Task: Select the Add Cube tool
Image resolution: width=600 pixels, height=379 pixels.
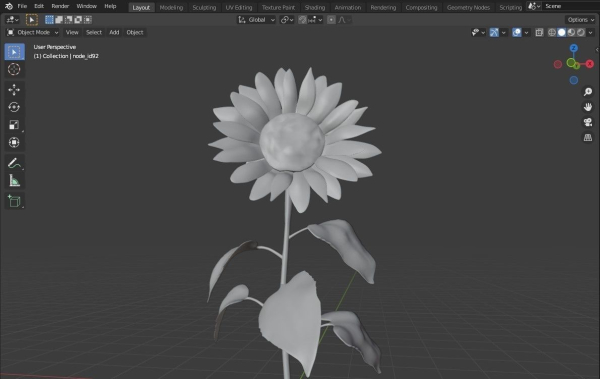Action: tap(14, 201)
